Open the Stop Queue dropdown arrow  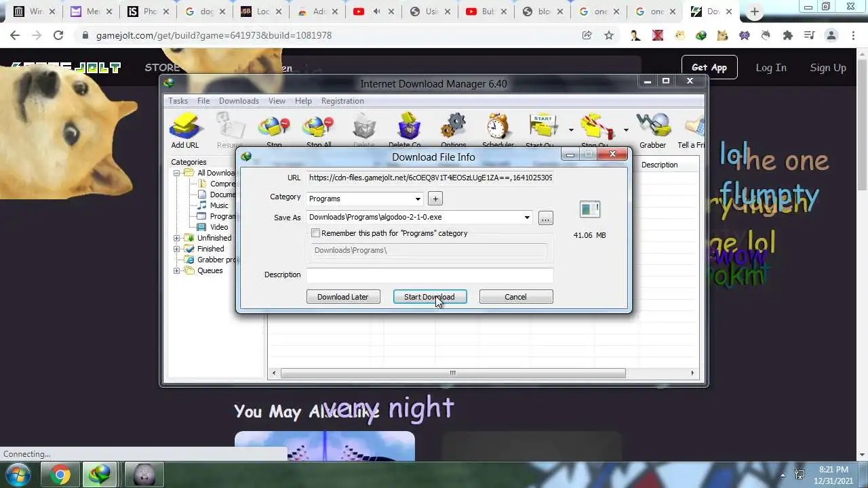click(625, 130)
